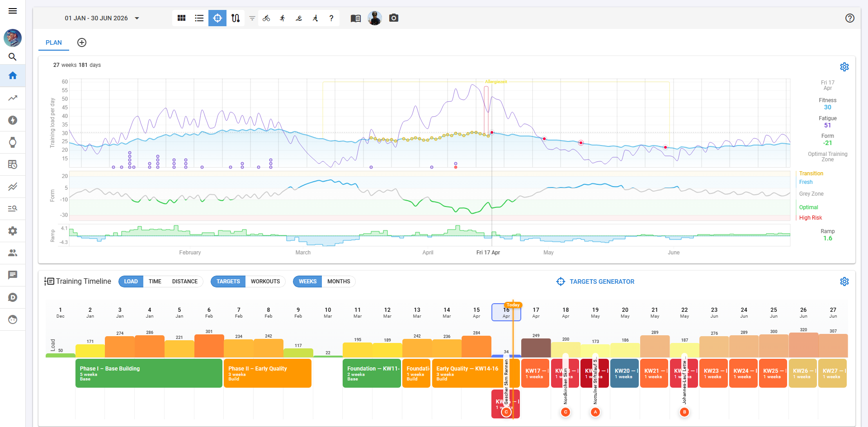
Task: Select the Phase I Base Building block
Action: click(149, 373)
